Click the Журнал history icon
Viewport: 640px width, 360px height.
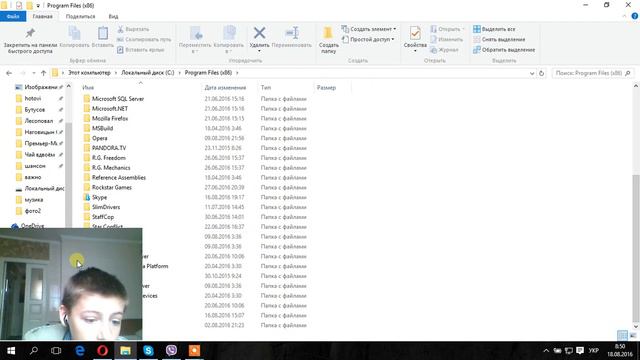(433, 50)
